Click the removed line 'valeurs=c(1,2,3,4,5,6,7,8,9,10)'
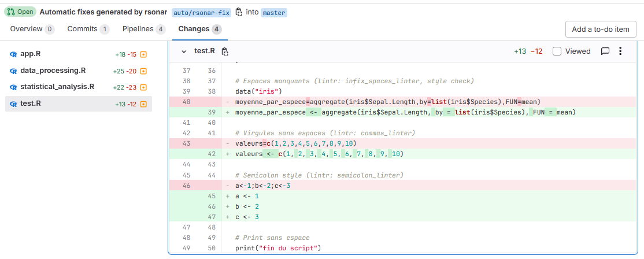644x259 pixels. click(296, 143)
